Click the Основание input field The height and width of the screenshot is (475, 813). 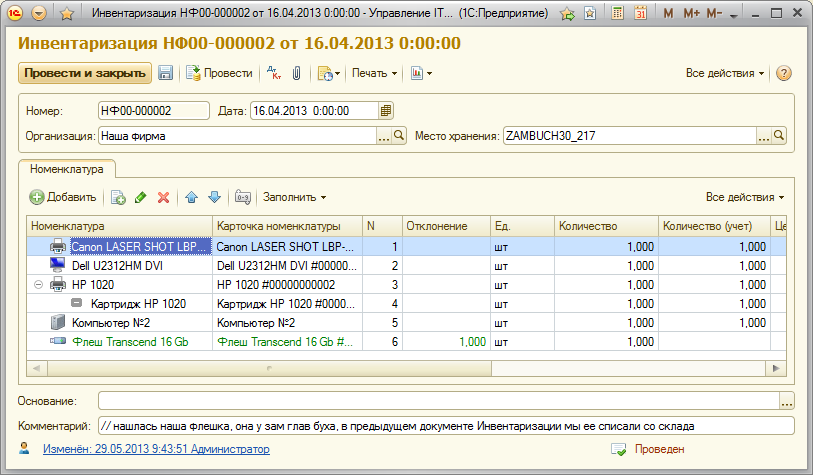tap(439, 401)
